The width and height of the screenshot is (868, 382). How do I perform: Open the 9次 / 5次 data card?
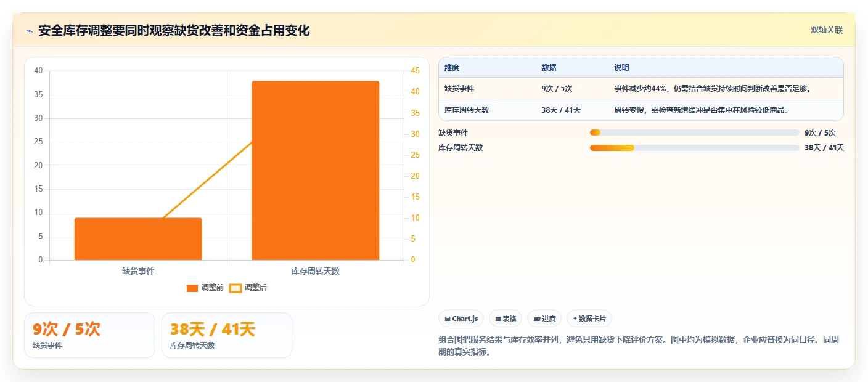click(89, 335)
